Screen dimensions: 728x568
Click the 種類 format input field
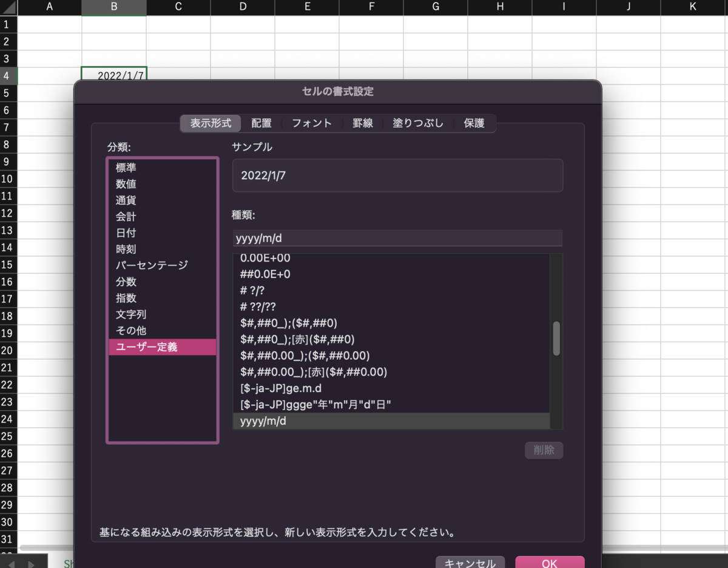pyautogui.click(x=397, y=238)
